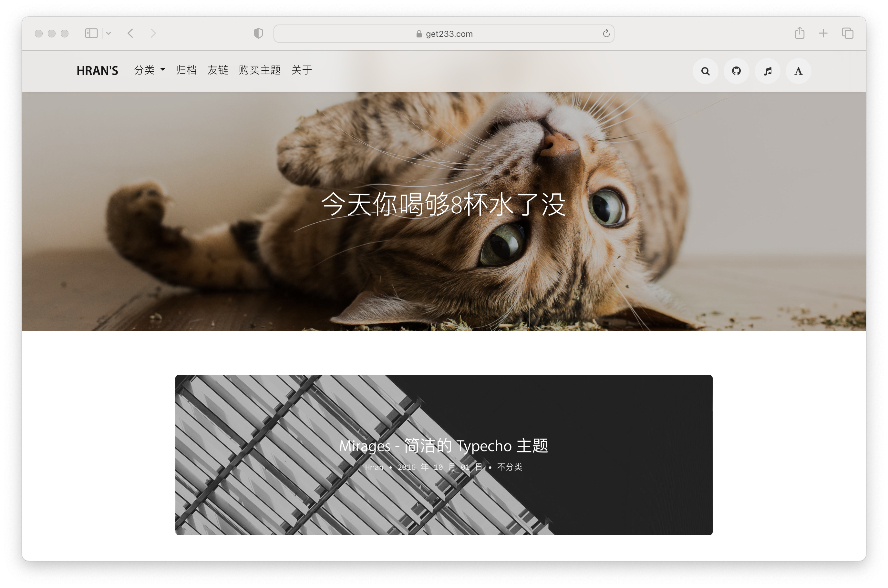The image size is (888, 588).
Task: Click the Mirages post card thumbnail
Action: (x=443, y=455)
